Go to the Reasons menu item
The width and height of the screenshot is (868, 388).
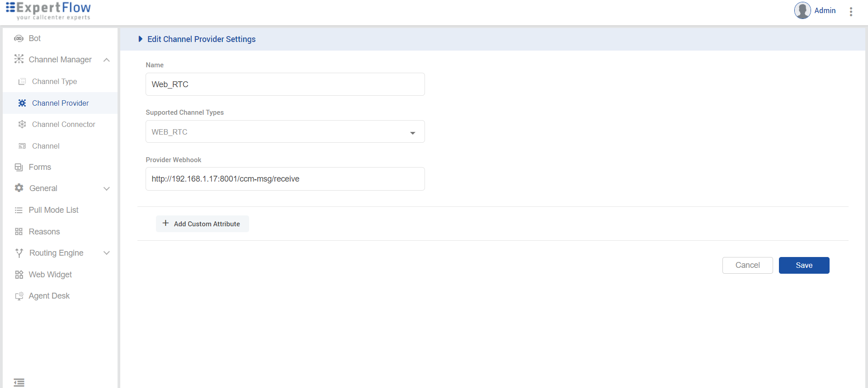44,232
